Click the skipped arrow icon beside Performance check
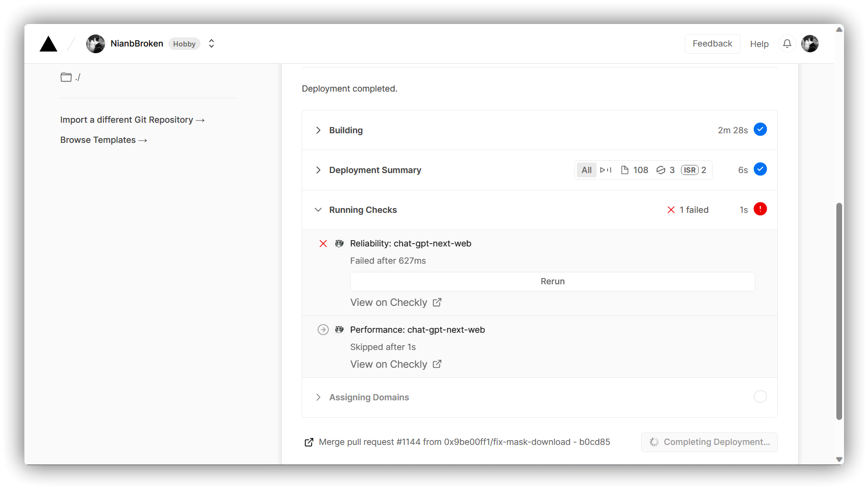The image size is (868, 489). click(x=323, y=329)
